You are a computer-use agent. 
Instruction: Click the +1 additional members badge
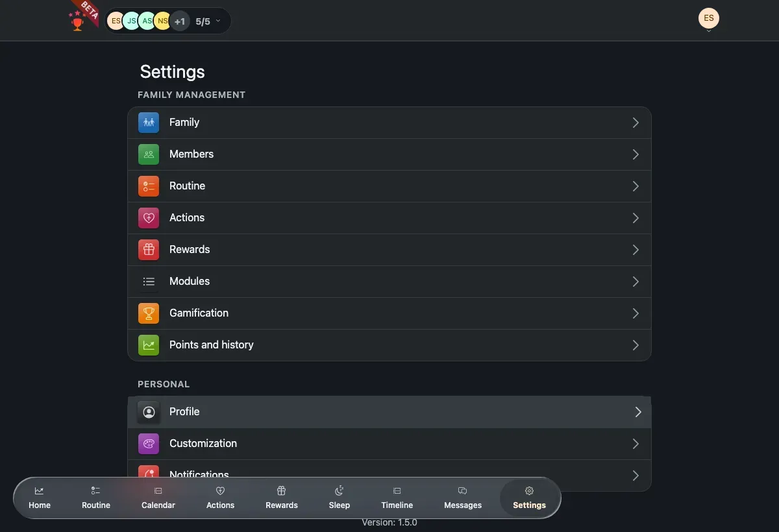point(180,21)
